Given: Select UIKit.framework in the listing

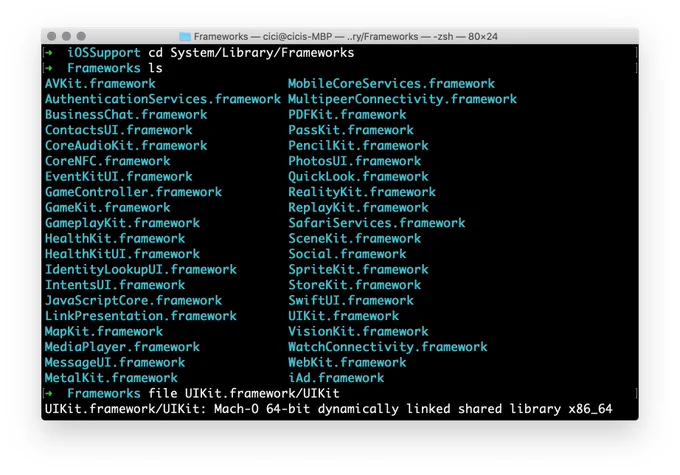Looking at the screenshot, I should 343,316.
